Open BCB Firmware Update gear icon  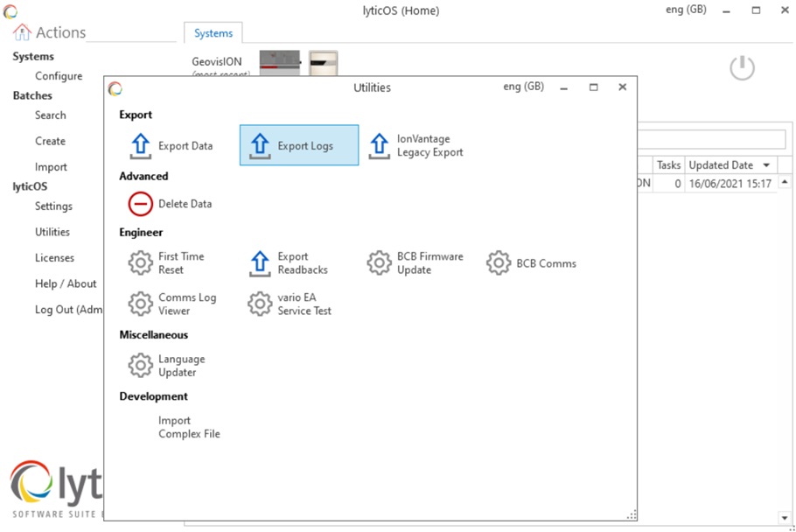point(379,263)
